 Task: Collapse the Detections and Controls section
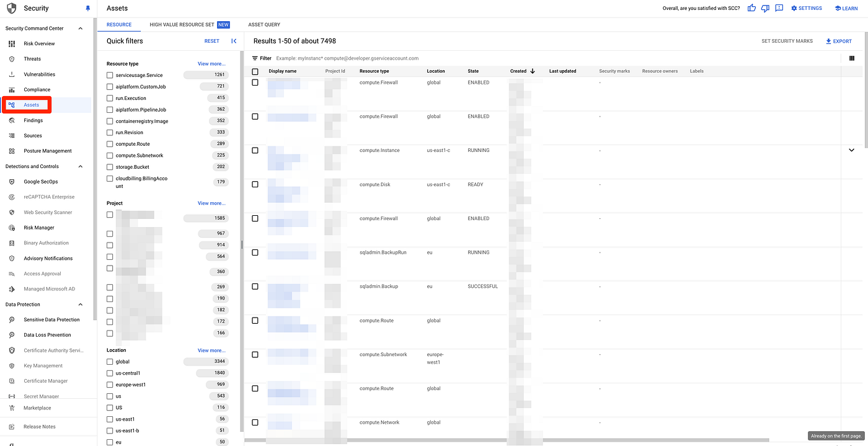point(80,166)
